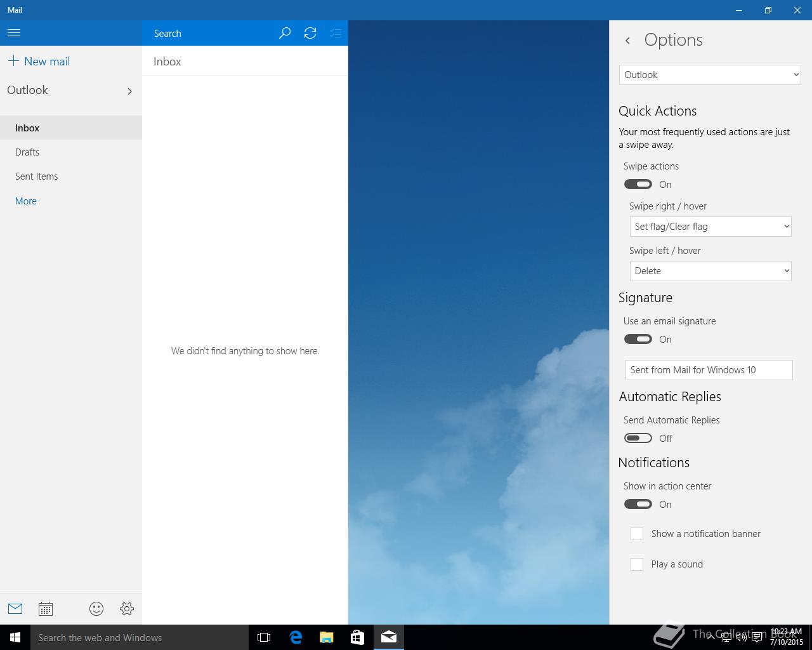Viewport: 812px width, 650px height.
Task: Open feedback smiley face icon
Action: point(96,609)
